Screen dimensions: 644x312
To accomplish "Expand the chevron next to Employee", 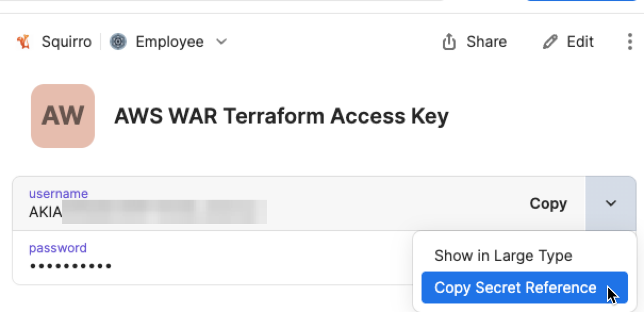I will point(221,42).
